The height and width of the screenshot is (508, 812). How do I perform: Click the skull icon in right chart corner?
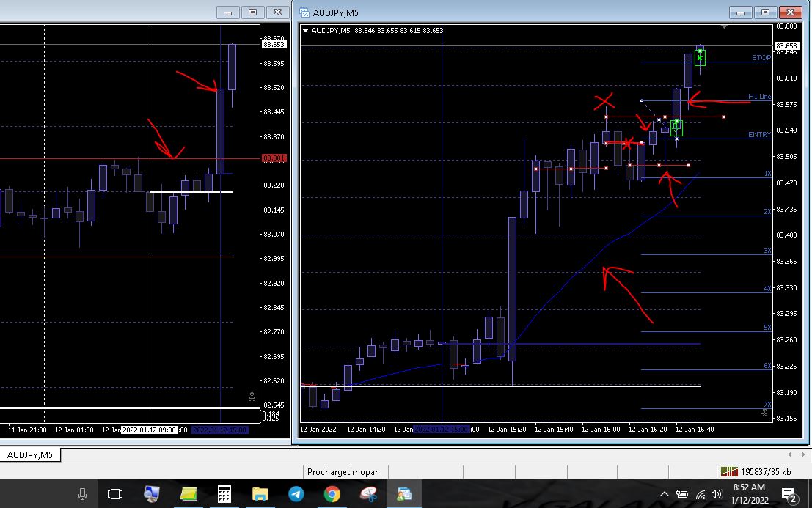click(764, 412)
